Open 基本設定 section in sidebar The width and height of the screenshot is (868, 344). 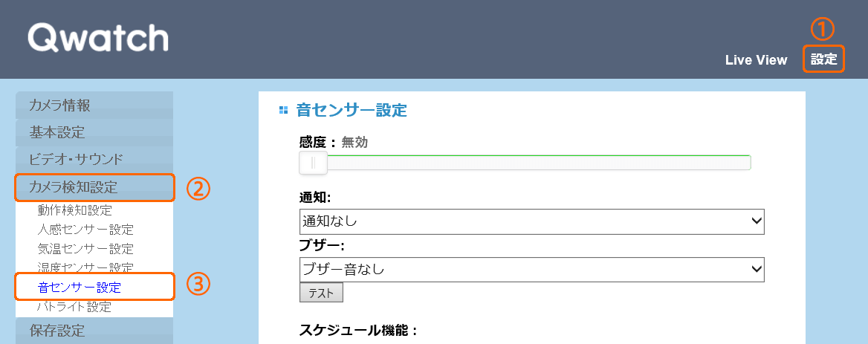[94, 132]
